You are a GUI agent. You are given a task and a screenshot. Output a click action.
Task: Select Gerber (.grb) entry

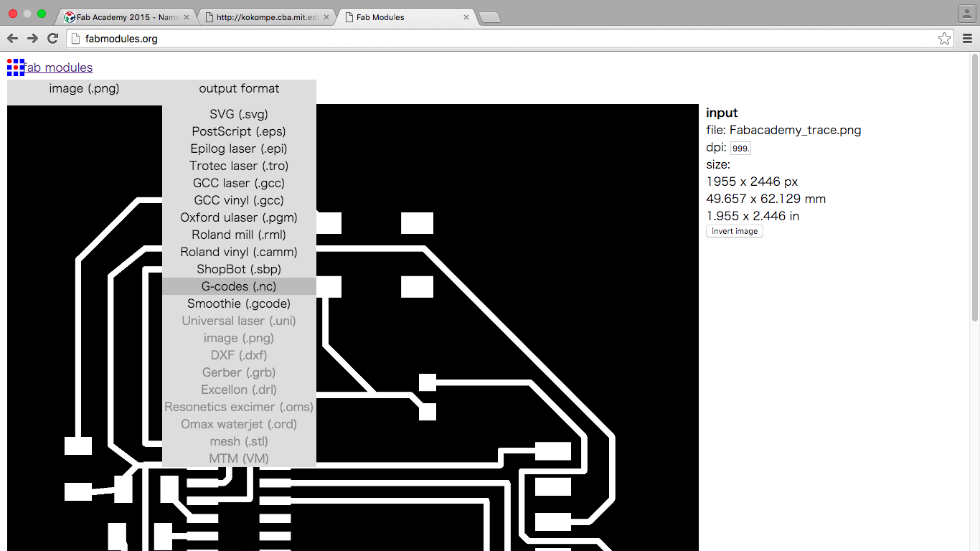click(239, 372)
